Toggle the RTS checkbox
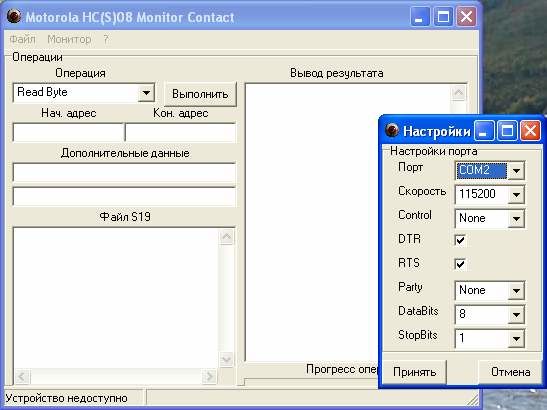The height and width of the screenshot is (410, 547). (460, 263)
